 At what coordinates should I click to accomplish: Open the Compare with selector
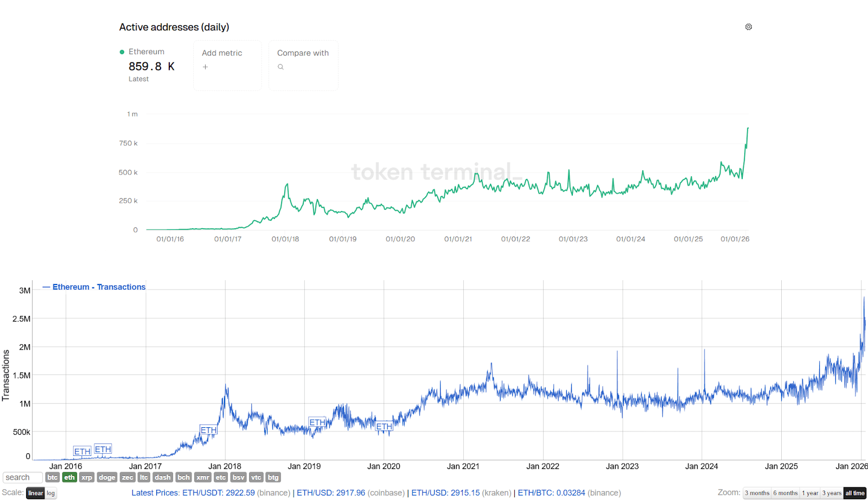pyautogui.click(x=303, y=65)
